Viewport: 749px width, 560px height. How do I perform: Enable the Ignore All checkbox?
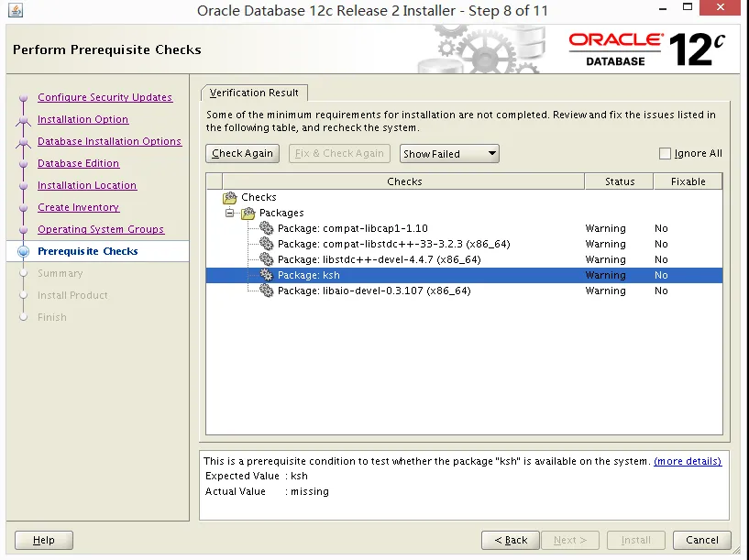[665, 153]
